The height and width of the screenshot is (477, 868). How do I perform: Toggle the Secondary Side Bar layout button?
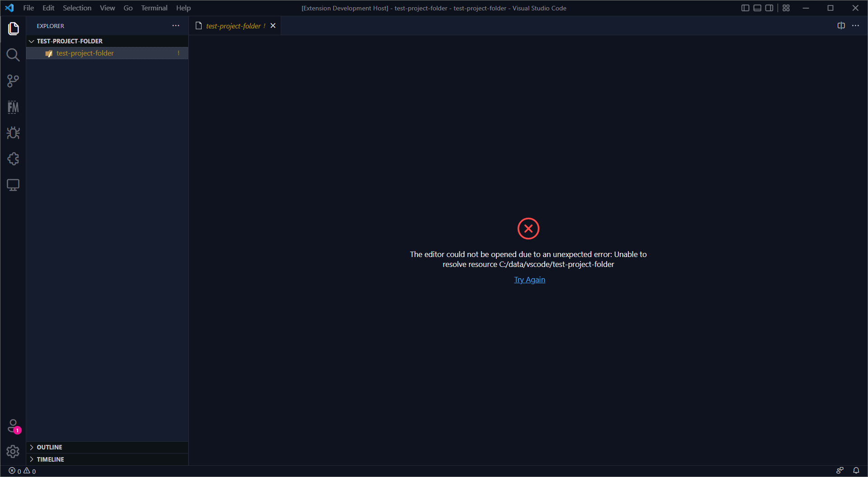point(769,8)
